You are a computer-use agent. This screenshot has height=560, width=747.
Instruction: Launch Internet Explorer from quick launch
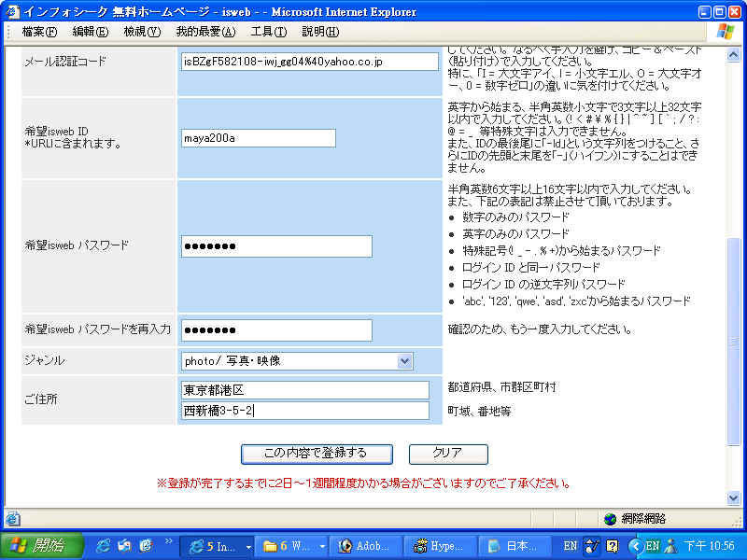(103, 546)
